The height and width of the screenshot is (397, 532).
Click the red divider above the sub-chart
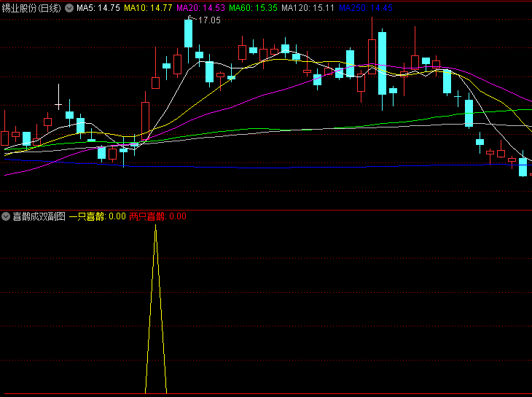pyautogui.click(x=266, y=210)
